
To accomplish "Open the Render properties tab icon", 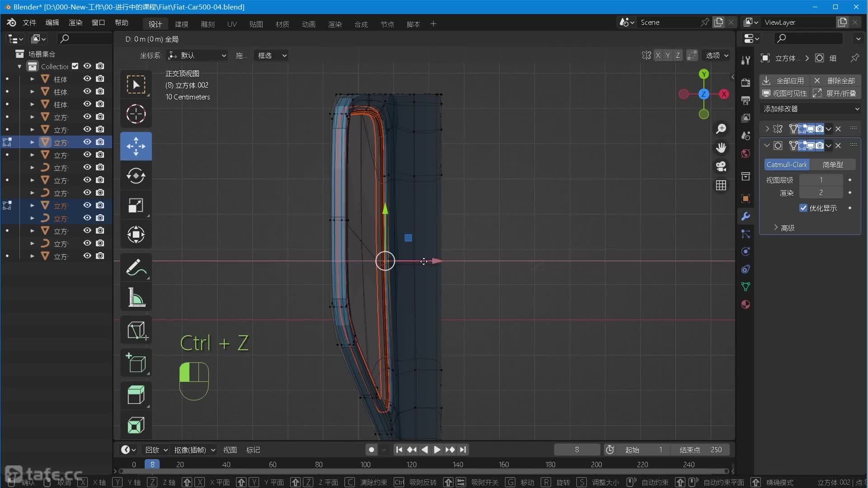I will pos(746,83).
